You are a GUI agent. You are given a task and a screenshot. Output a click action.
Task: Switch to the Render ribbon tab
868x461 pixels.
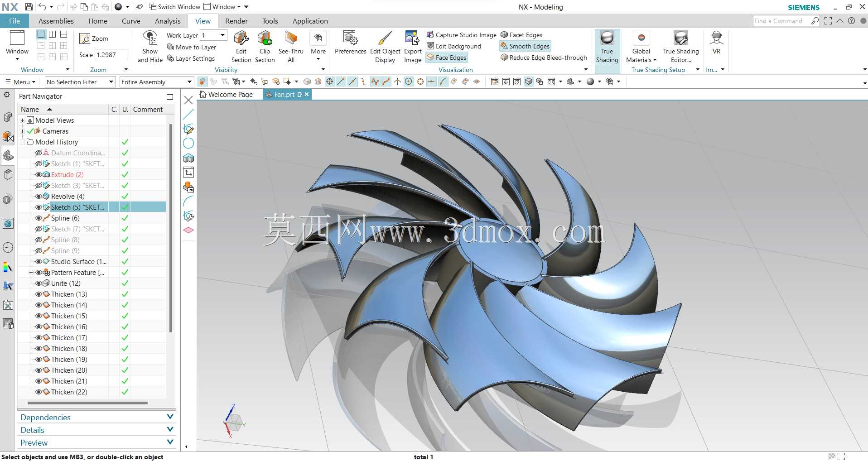point(236,21)
